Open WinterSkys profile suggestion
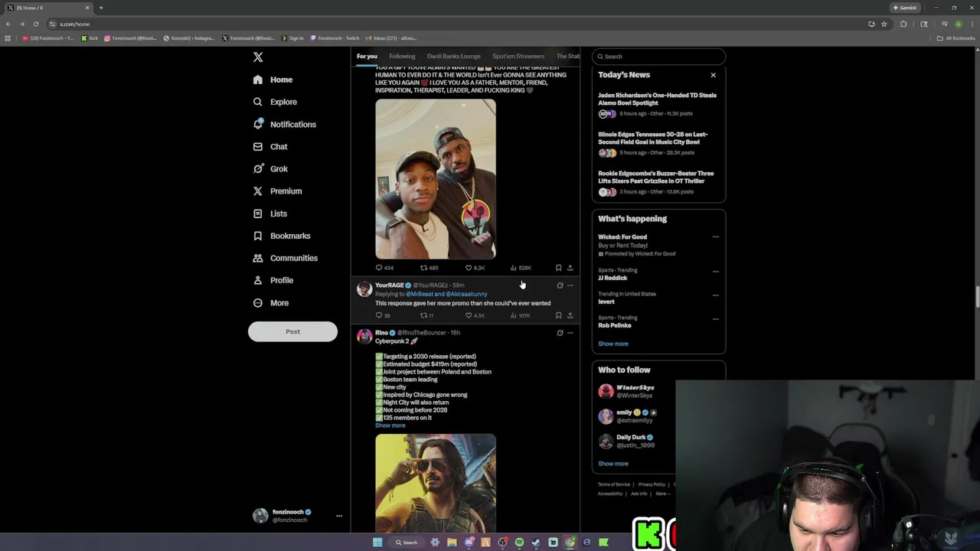This screenshot has height=551, width=980. coord(635,392)
